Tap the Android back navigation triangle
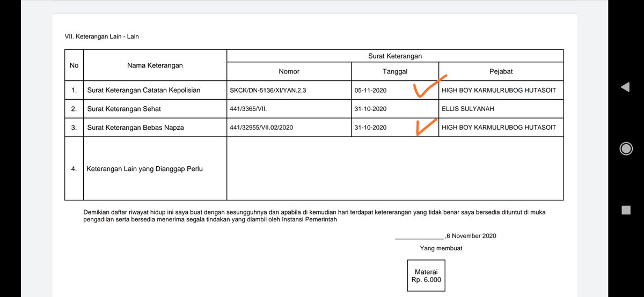This screenshot has height=297, width=644. [x=625, y=87]
